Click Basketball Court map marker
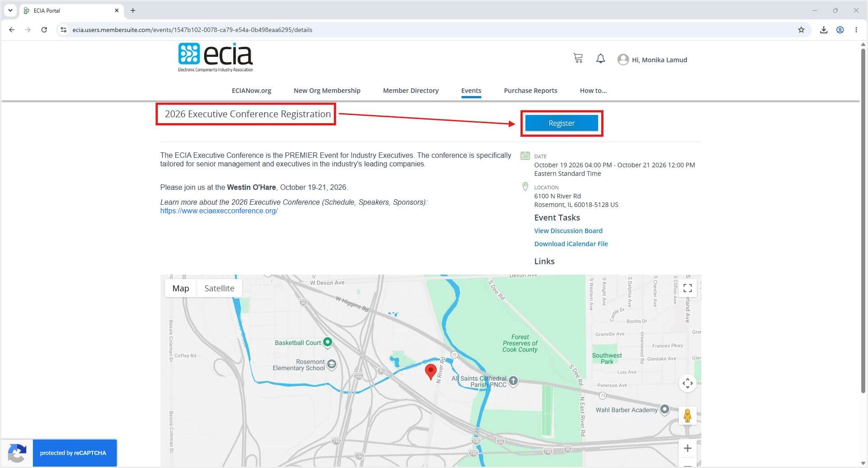This screenshot has height=468, width=868. 328,342
